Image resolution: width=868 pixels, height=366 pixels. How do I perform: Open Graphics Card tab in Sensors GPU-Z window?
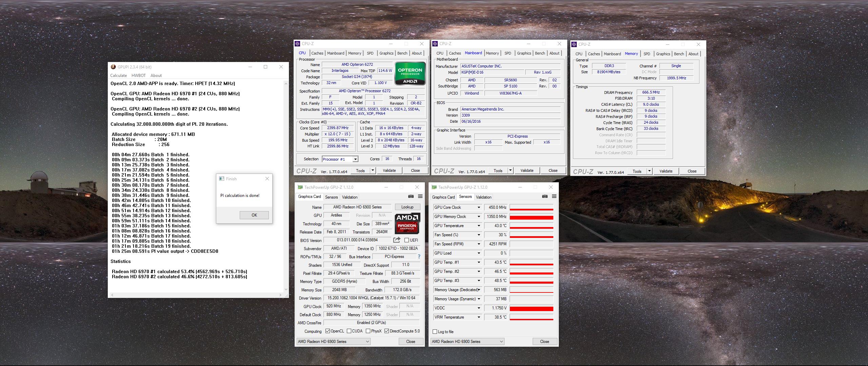[443, 197]
